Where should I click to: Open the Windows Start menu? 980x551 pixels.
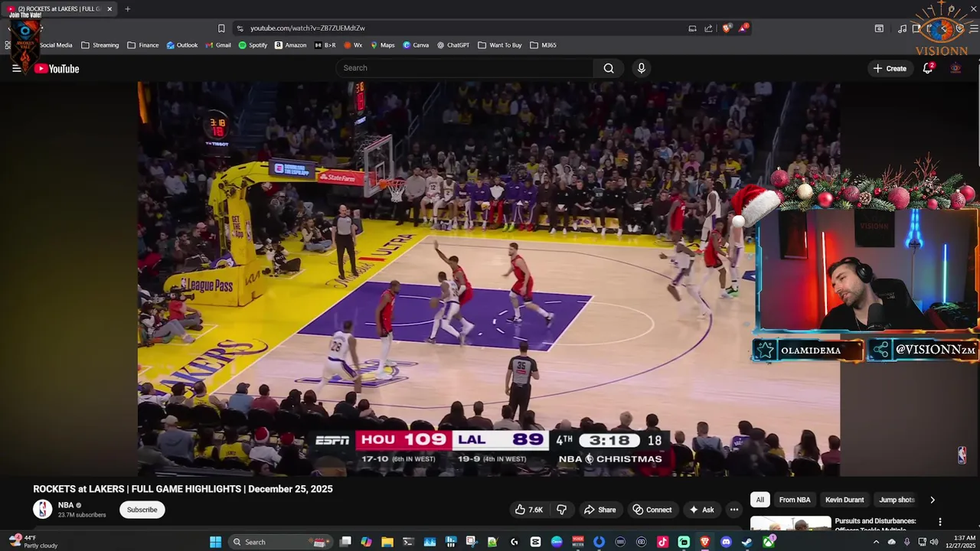215,542
